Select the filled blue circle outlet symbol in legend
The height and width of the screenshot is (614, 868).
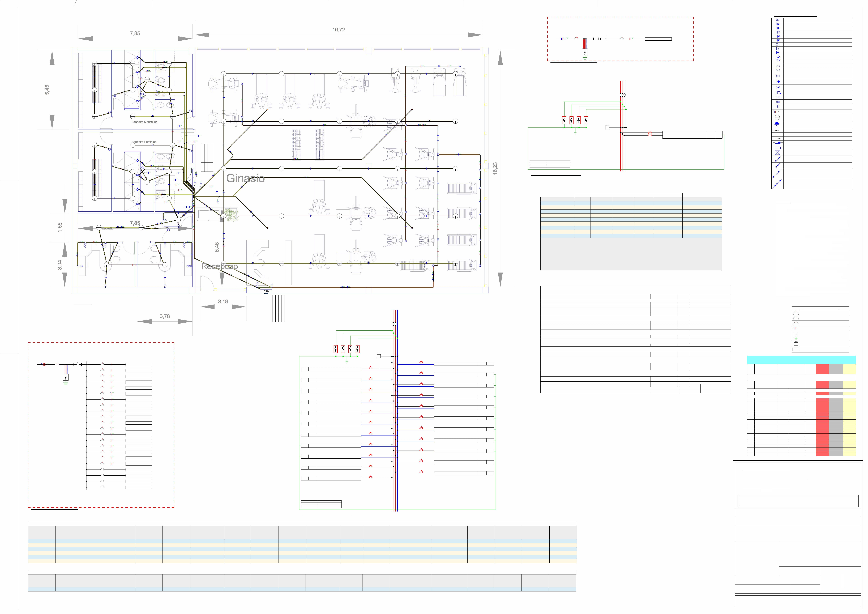[x=778, y=82]
